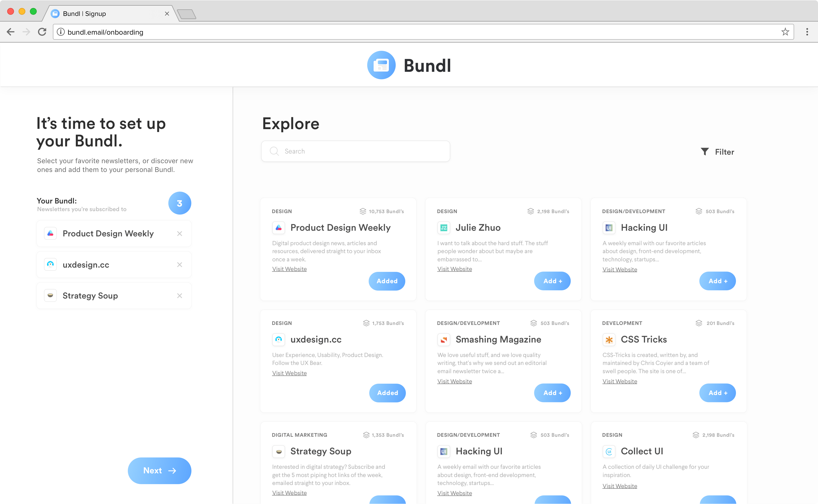Add Julie Zhuo to your Bundl
The image size is (818, 504).
point(552,281)
